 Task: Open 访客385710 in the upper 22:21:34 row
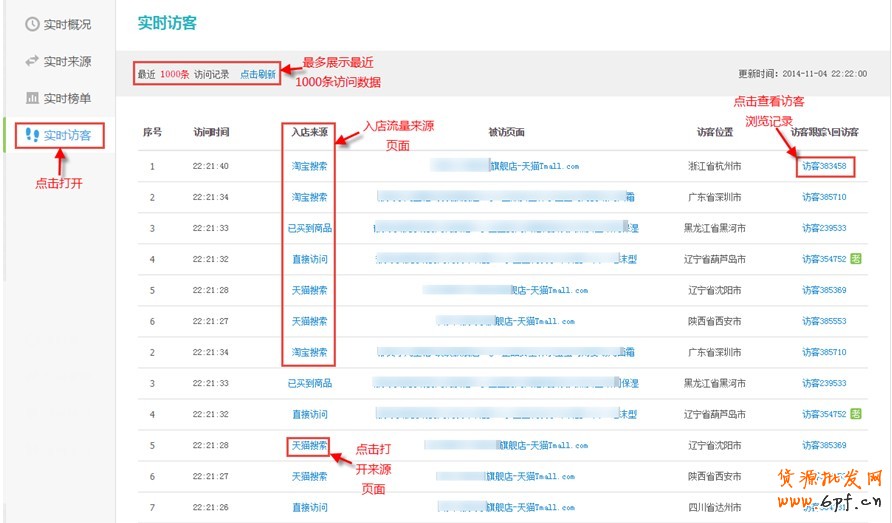[x=824, y=197]
